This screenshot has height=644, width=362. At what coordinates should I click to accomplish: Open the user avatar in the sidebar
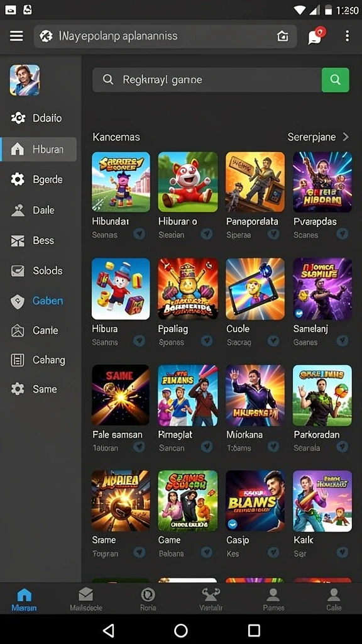(25, 80)
